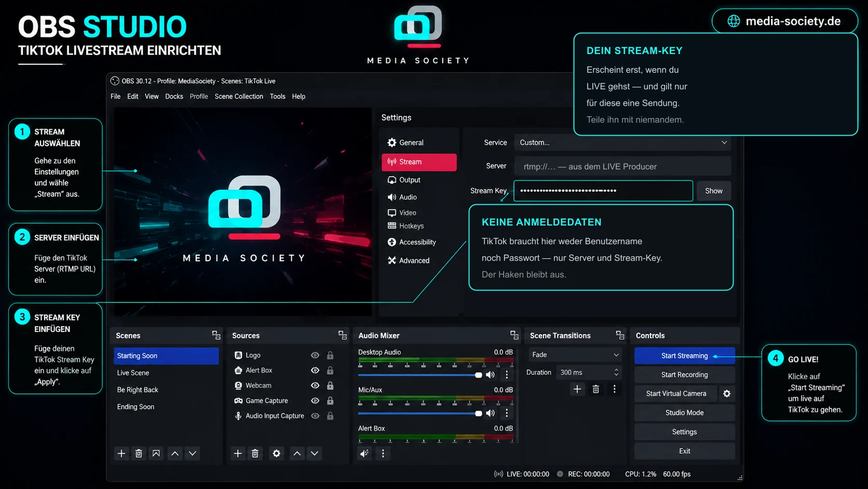Click the Server URL input field
868x489 pixels.
pyautogui.click(x=622, y=166)
